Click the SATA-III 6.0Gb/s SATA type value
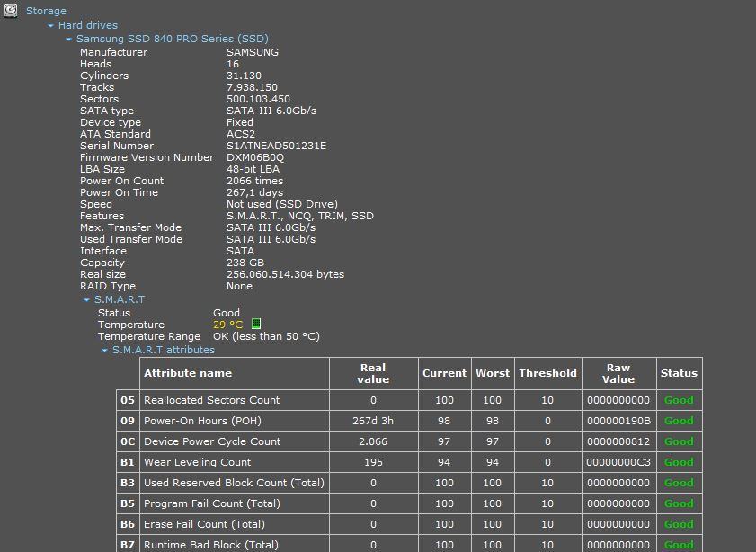The height and width of the screenshot is (552, 756). click(x=271, y=111)
